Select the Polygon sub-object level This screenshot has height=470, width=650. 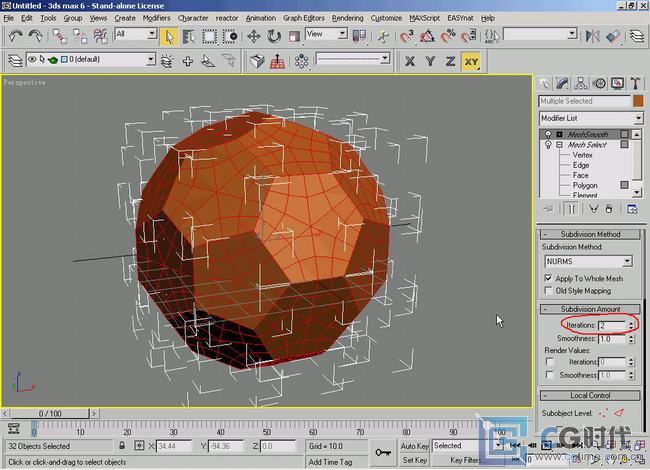585,185
